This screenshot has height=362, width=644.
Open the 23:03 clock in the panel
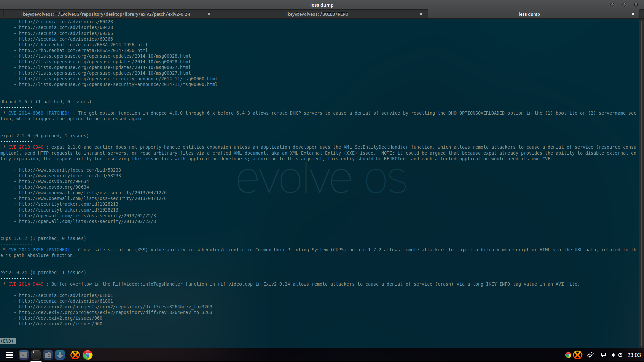tap(634, 355)
